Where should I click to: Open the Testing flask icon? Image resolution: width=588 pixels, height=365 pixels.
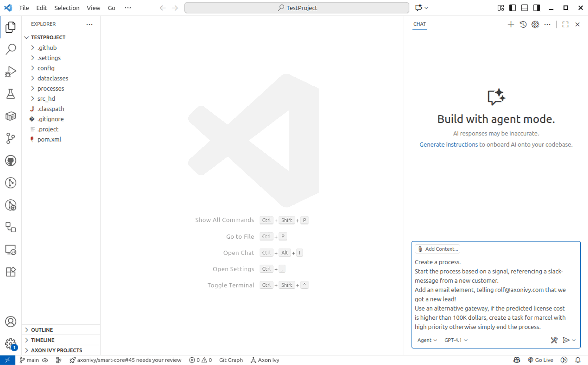point(11,94)
